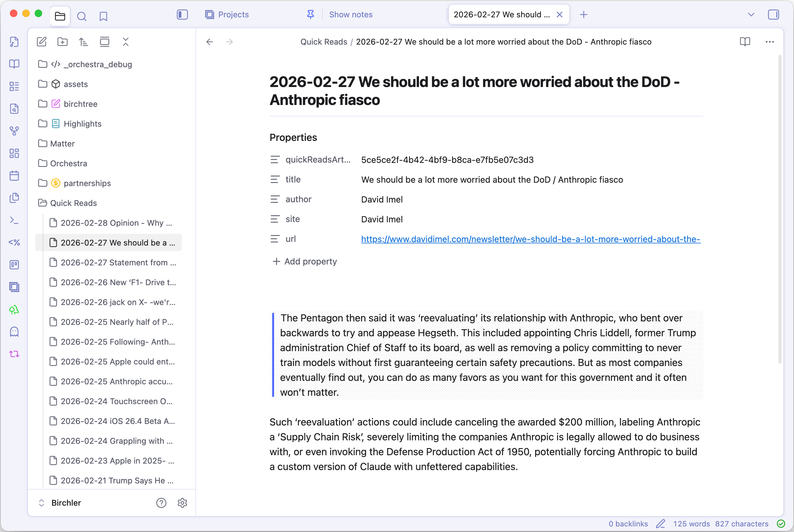The width and height of the screenshot is (794, 532).
Task: Open the file explorer tab icon
Action: coord(60,16)
